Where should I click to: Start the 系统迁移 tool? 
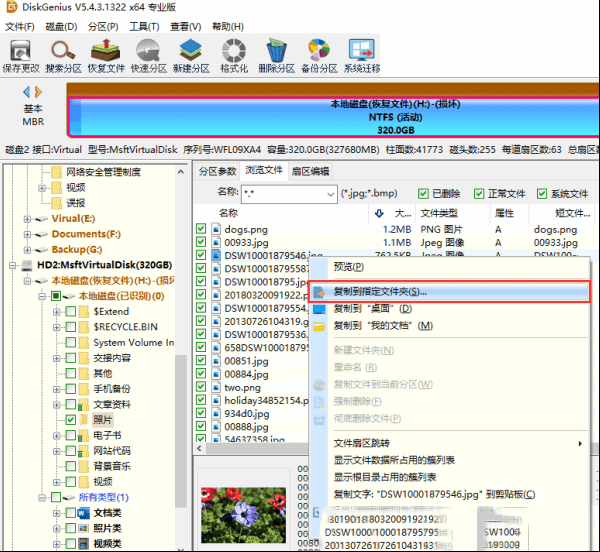pos(362,50)
